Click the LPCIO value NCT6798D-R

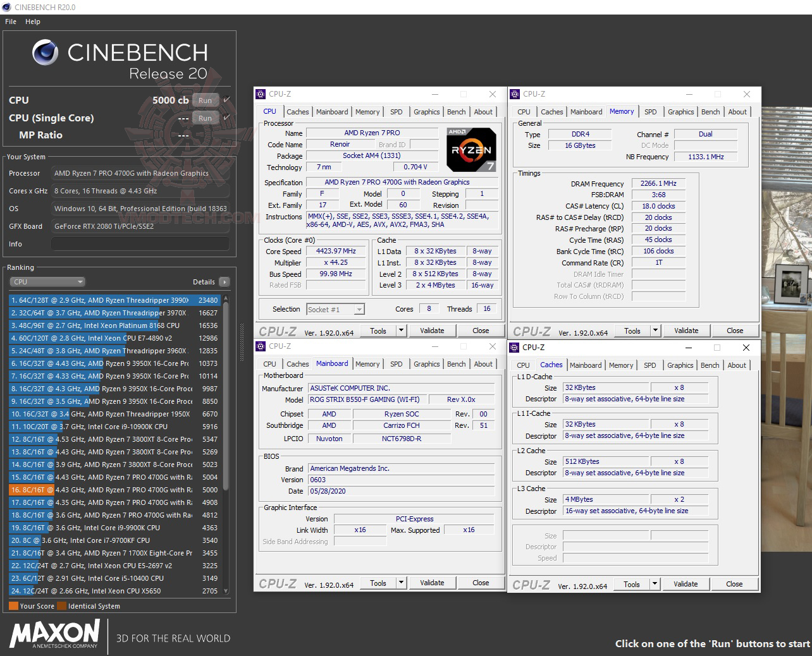(x=401, y=439)
